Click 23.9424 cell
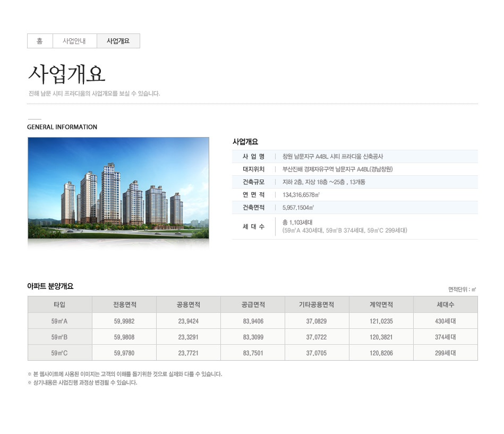504x434 pixels. [x=189, y=321]
